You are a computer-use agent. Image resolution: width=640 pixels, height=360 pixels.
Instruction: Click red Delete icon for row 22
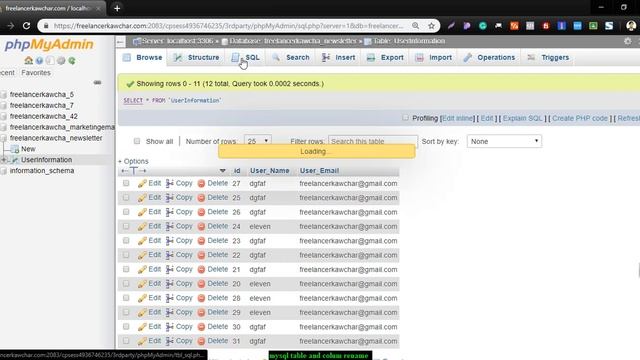coord(201,255)
